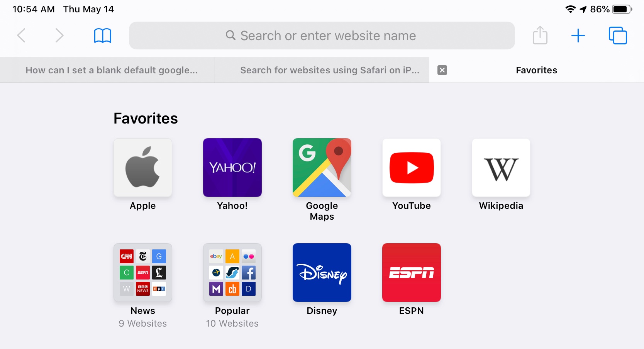Open the YouTube favorite
The height and width of the screenshot is (349, 644).
click(x=412, y=168)
